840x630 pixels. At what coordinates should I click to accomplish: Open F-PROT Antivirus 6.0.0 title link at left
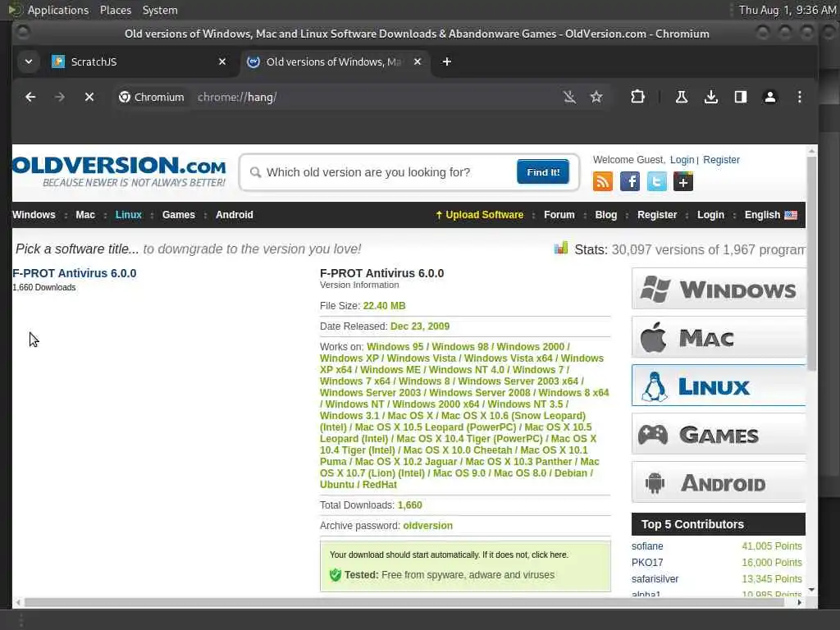click(75, 273)
